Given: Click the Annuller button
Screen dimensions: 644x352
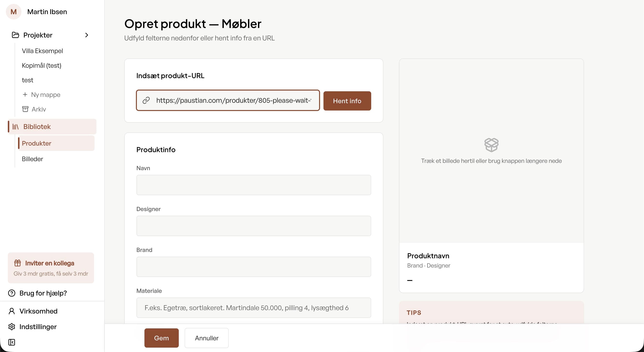Looking at the screenshot, I should (207, 338).
